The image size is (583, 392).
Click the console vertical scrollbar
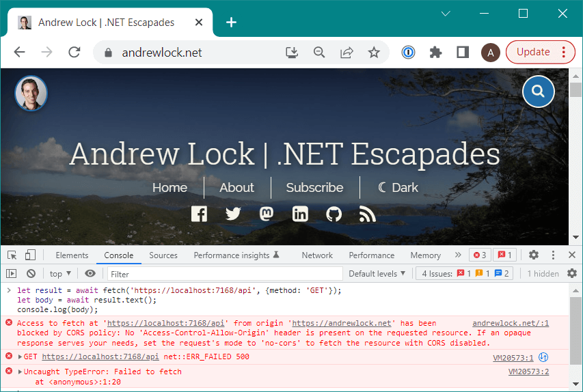pos(575,331)
